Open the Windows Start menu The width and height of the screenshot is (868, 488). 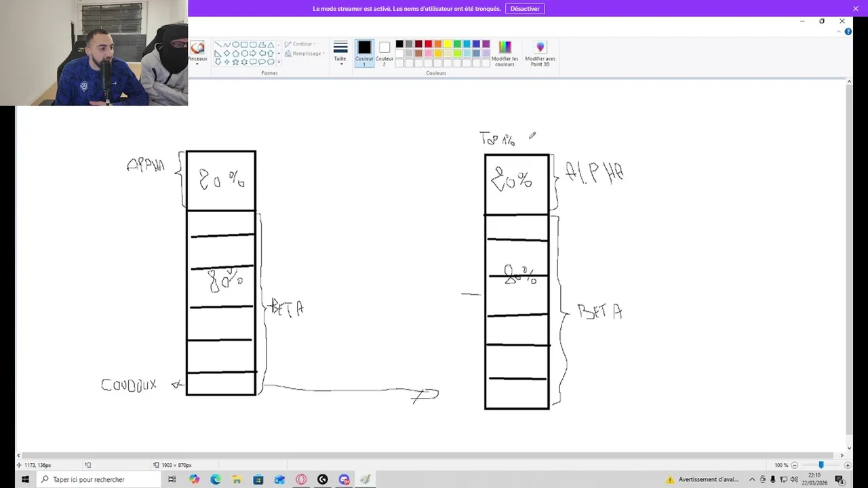25,479
